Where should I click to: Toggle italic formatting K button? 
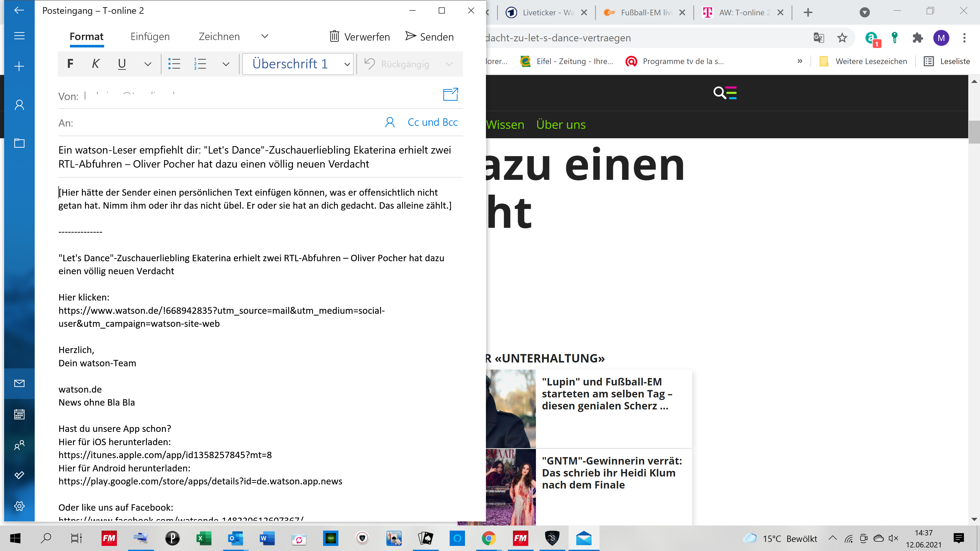point(95,64)
